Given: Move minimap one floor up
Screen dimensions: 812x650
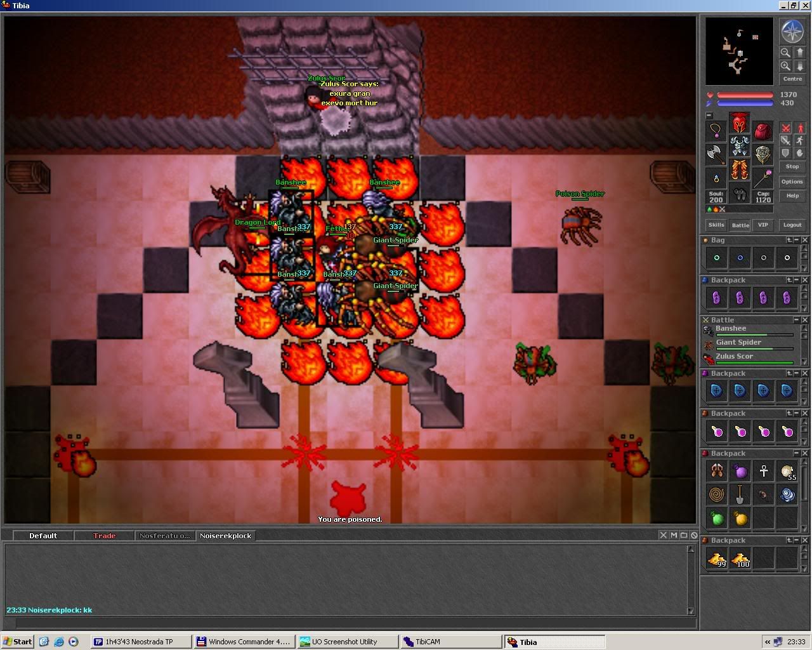Looking at the screenshot, I should pyautogui.click(x=799, y=53).
